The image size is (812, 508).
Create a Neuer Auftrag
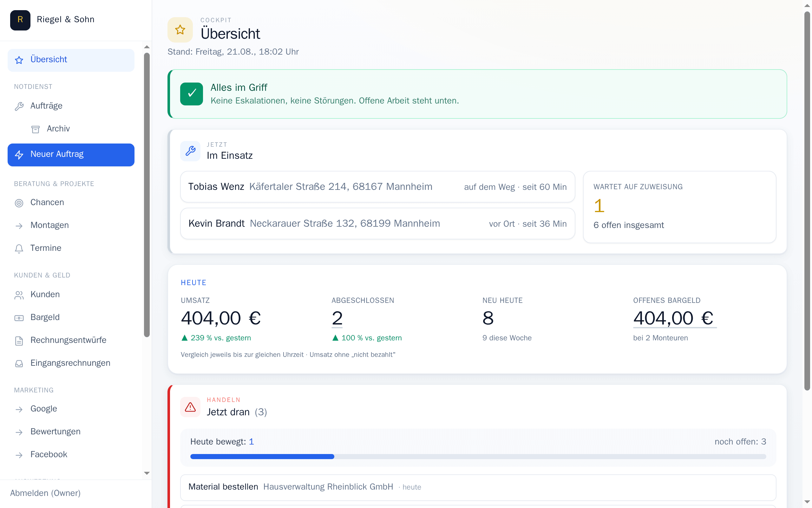point(71,155)
